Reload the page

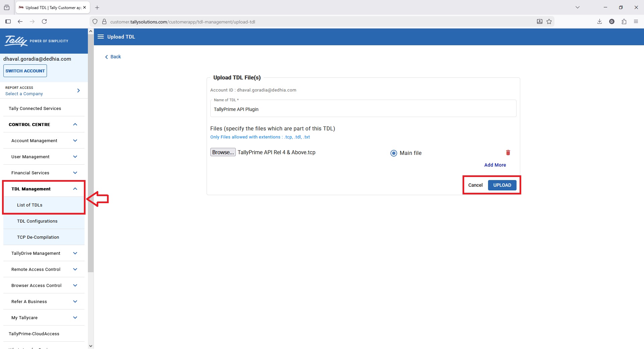[x=44, y=21]
